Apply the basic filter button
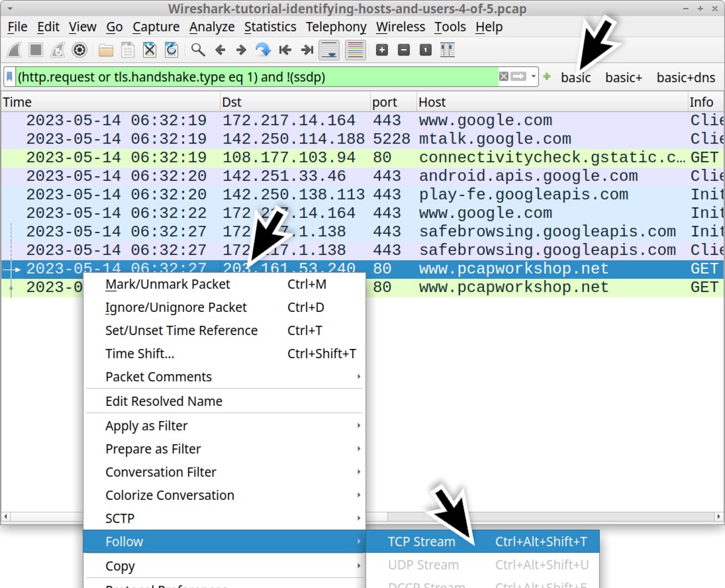The image size is (725, 588). pos(575,77)
